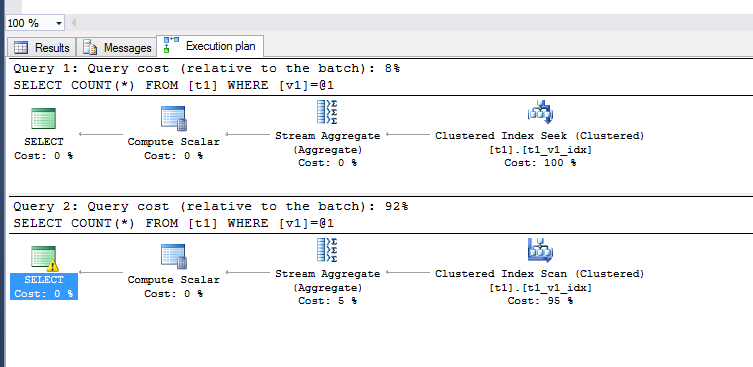Select the Clustered Index Scan icon

[x=540, y=250]
